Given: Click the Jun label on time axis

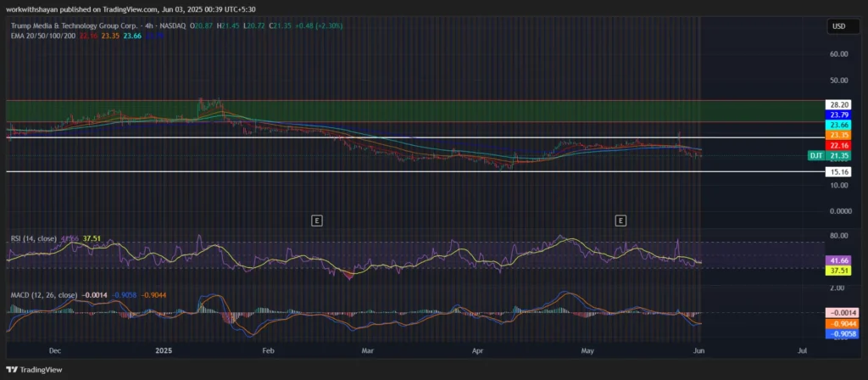Looking at the screenshot, I should click(698, 350).
